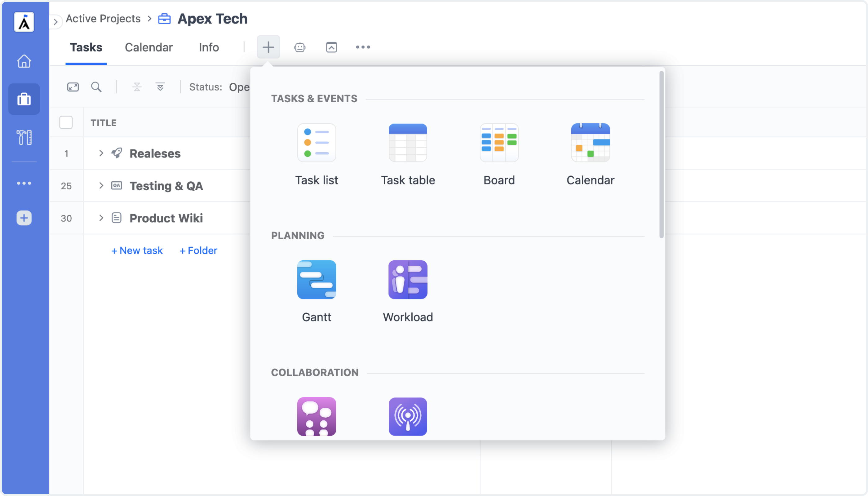This screenshot has width=868, height=496.
Task: Select the purple broadcast antenna icon
Action: pos(408,417)
